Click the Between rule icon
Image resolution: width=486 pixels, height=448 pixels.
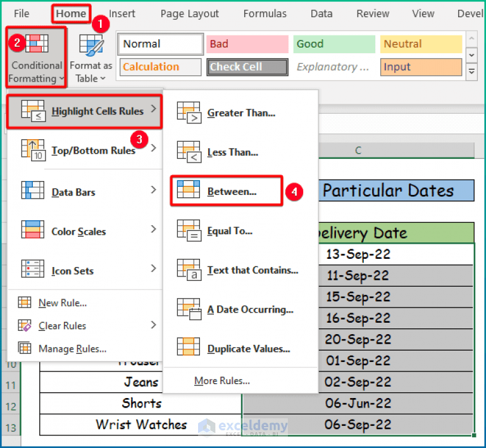pyautogui.click(x=188, y=189)
